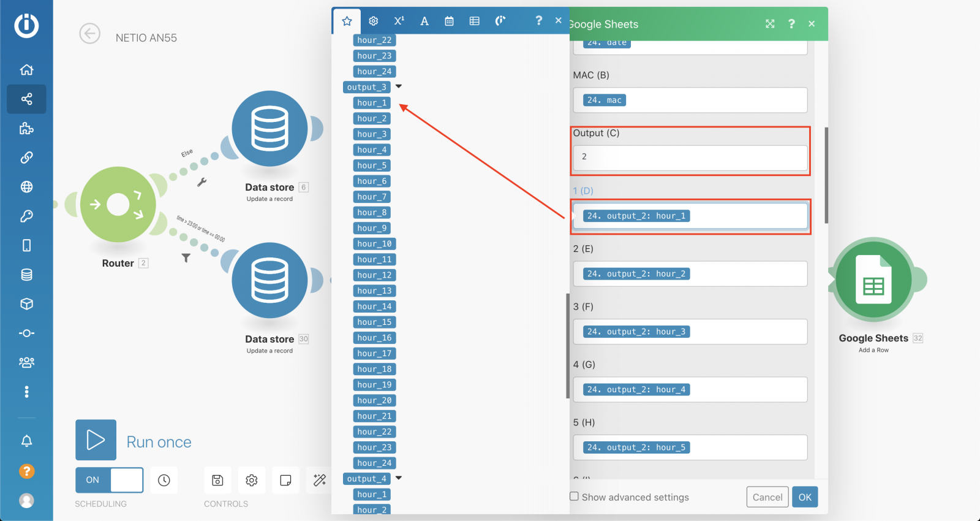Image resolution: width=980 pixels, height=521 pixels.
Task: Click the Cancel button
Action: [767, 497]
